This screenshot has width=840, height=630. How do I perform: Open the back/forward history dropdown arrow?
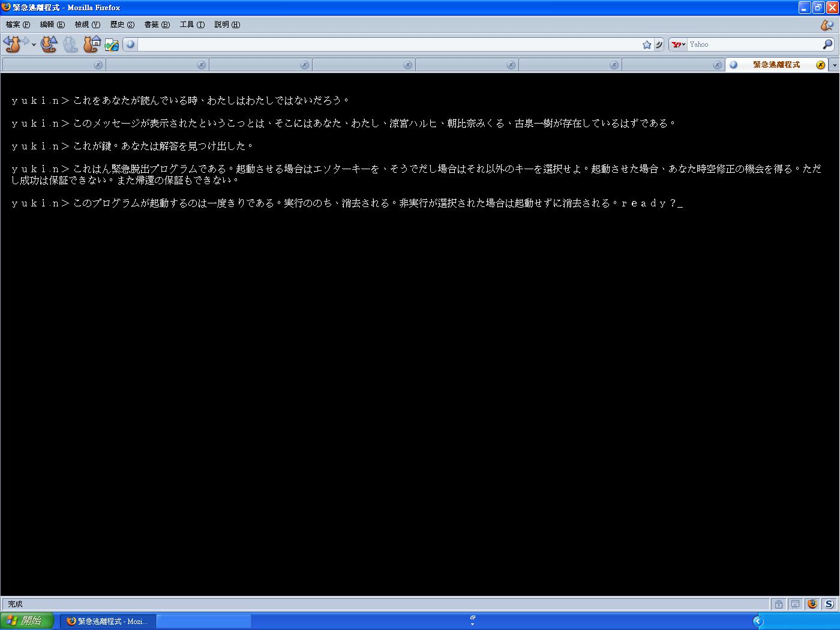34,44
